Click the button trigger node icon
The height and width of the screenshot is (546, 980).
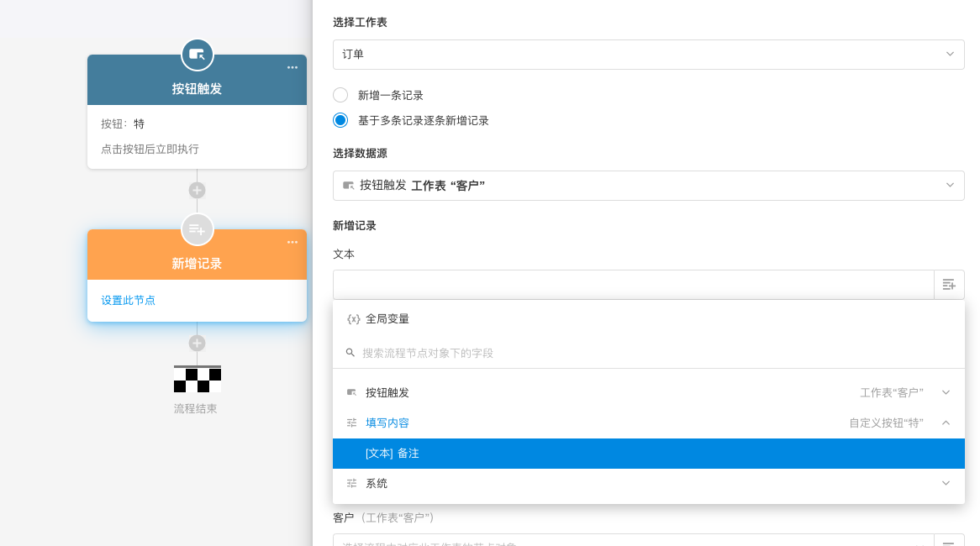197,55
